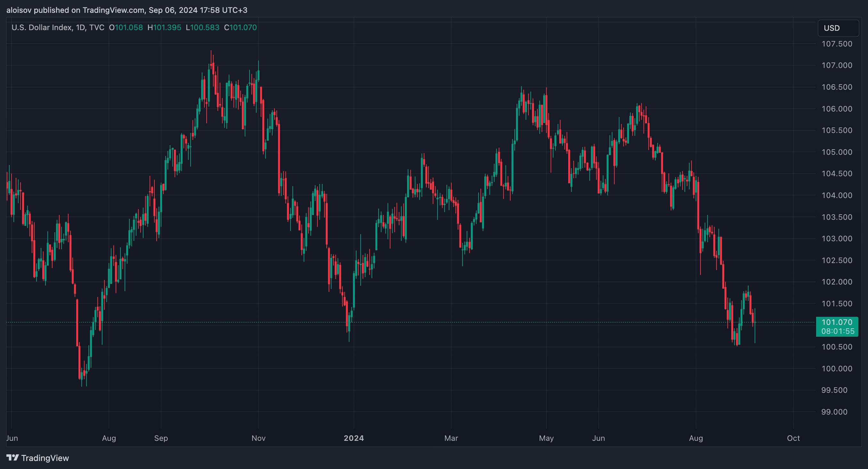Click the high value H101.395
Image resolution: width=868 pixels, height=469 pixels.
coord(164,28)
